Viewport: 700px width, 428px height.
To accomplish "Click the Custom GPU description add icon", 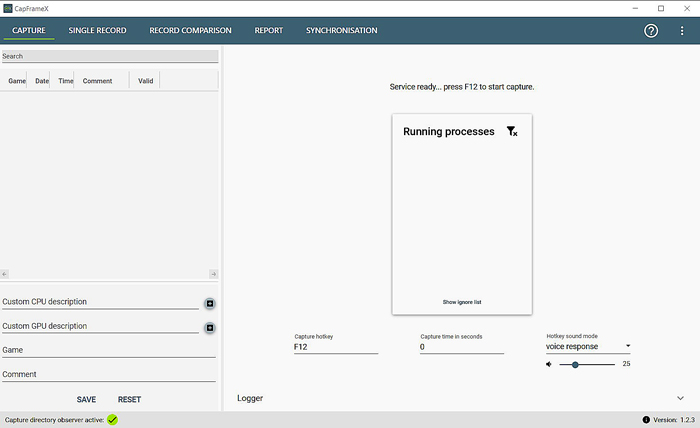I will click(x=209, y=328).
